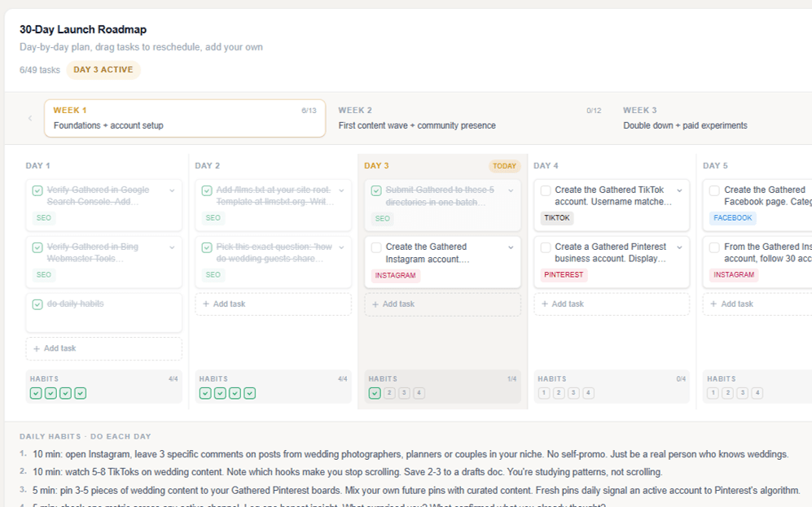Uncheck the do daily habits task
Image resolution: width=812 pixels, height=507 pixels.
pos(37,304)
